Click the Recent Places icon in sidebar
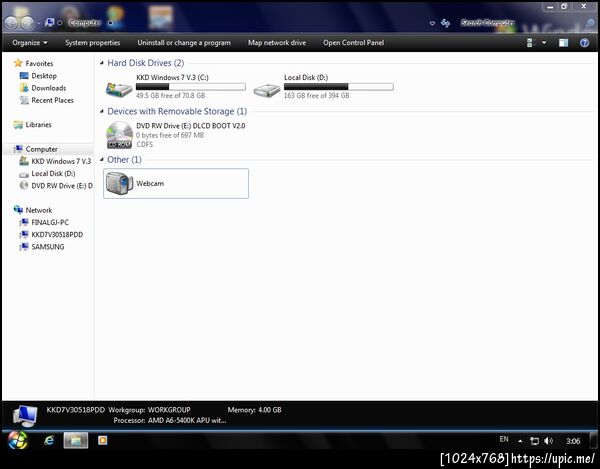This screenshot has width=600, height=469. pyautogui.click(x=24, y=100)
